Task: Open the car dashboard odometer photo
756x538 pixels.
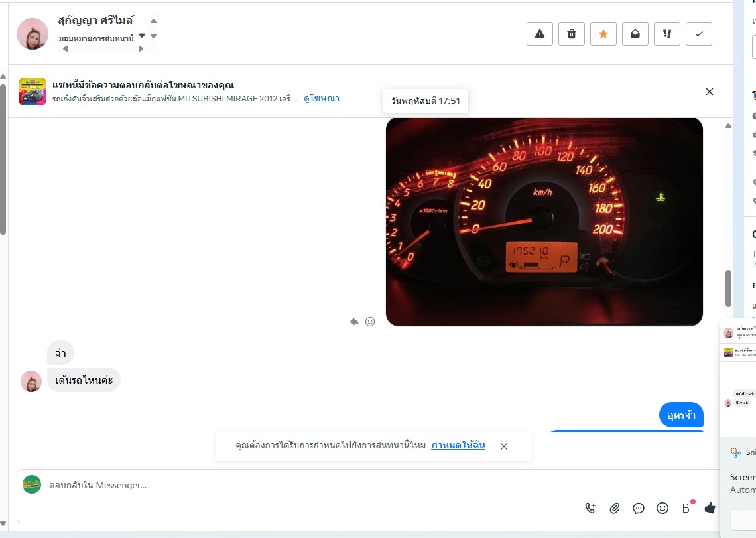Action: (544, 222)
